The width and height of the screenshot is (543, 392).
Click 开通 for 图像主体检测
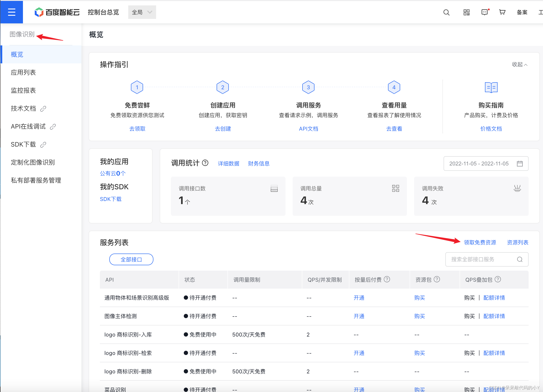pyautogui.click(x=359, y=316)
